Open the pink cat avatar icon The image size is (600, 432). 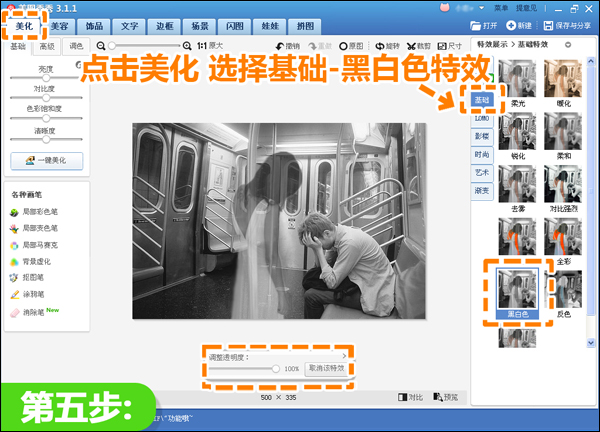click(x=444, y=7)
